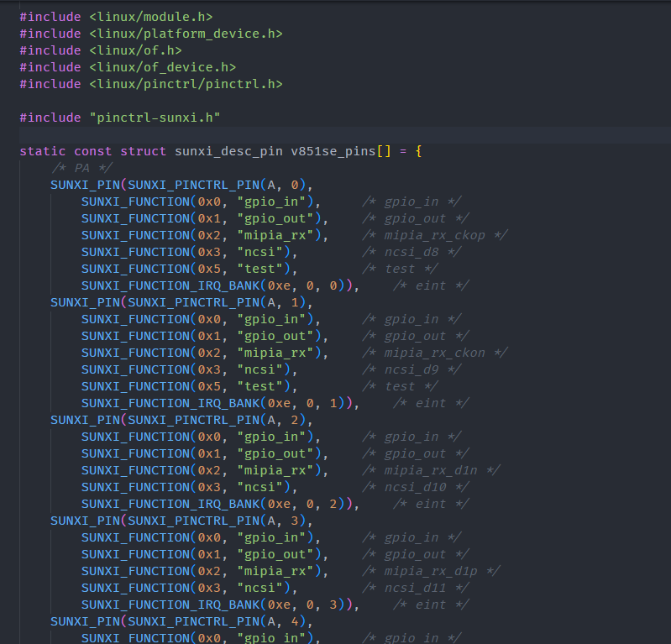The image size is (671, 644).
Task: Click the SUNXI_PINCTRL_PIN(A, 0) line
Action: pyautogui.click(x=181, y=185)
